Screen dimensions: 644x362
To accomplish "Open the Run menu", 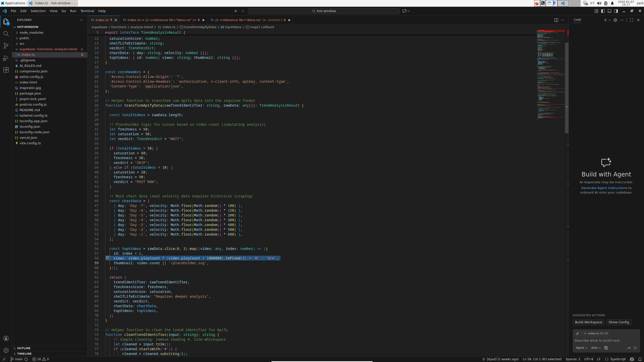I will (73, 11).
